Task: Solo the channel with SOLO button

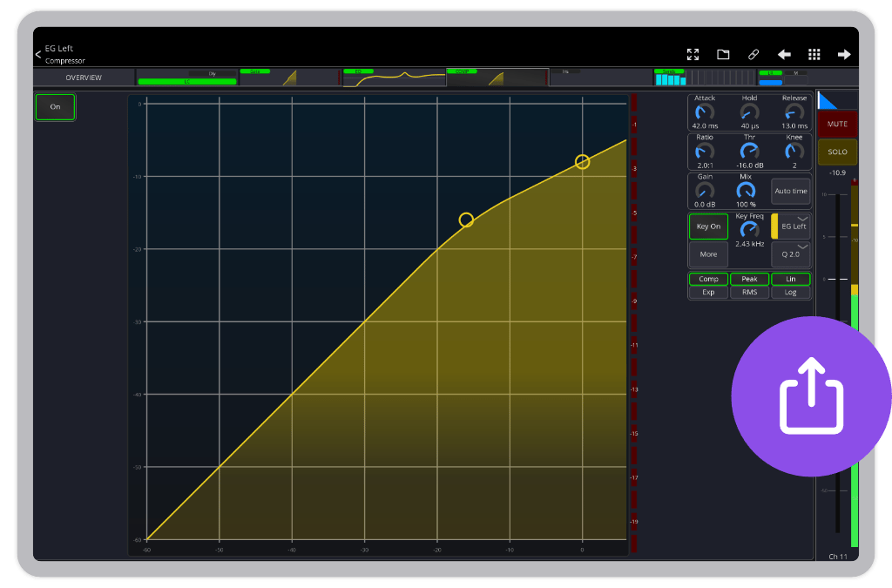Action: pos(837,152)
